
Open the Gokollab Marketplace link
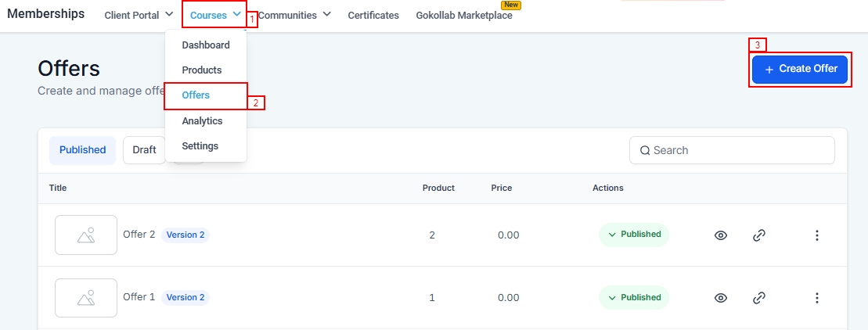[464, 16]
